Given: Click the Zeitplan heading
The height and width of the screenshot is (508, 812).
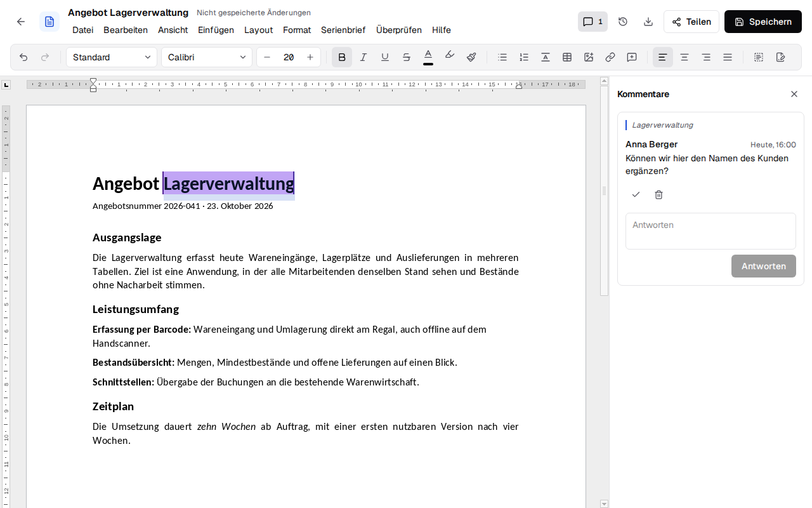Looking at the screenshot, I should tap(113, 406).
